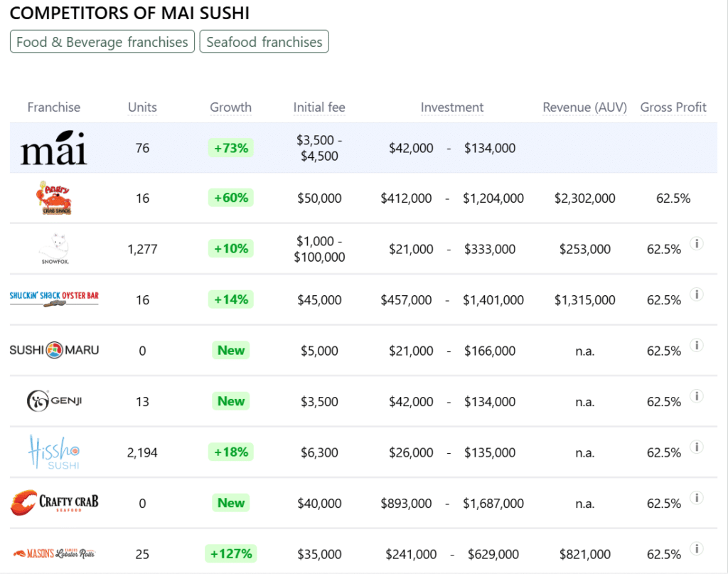
Task: Click the $166,000 investment value
Action: pos(490,351)
